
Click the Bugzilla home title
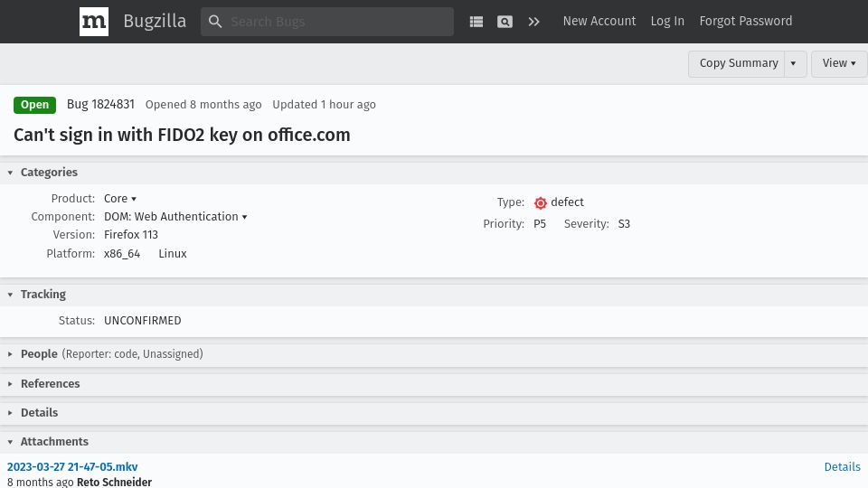tap(155, 21)
